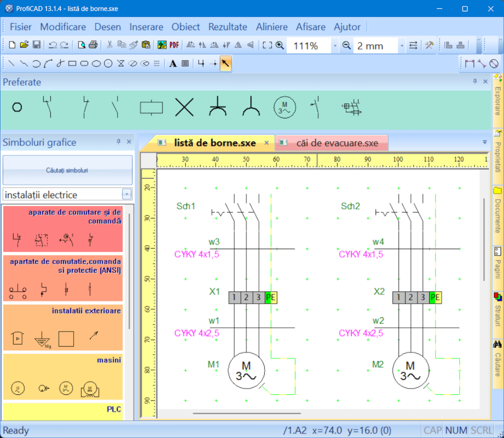Open the 'masini' symbol group
This screenshot has width=504, height=438.
pyautogui.click(x=63, y=377)
